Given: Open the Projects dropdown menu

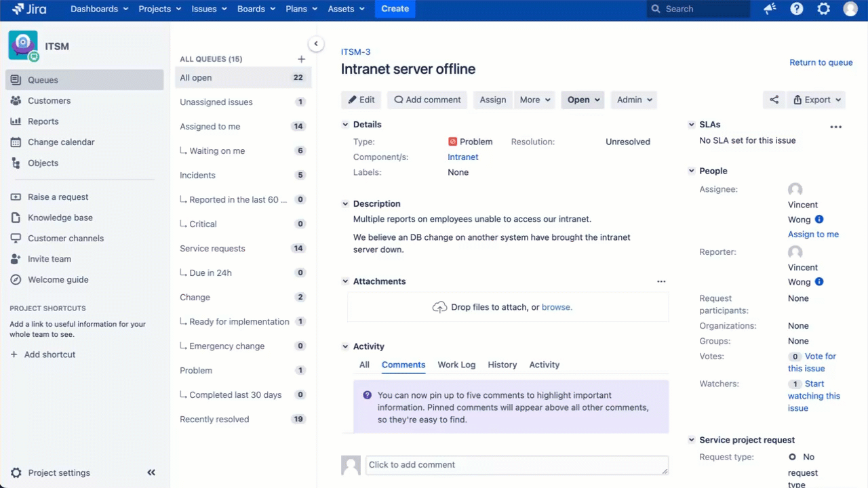Looking at the screenshot, I should tap(160, 9).
